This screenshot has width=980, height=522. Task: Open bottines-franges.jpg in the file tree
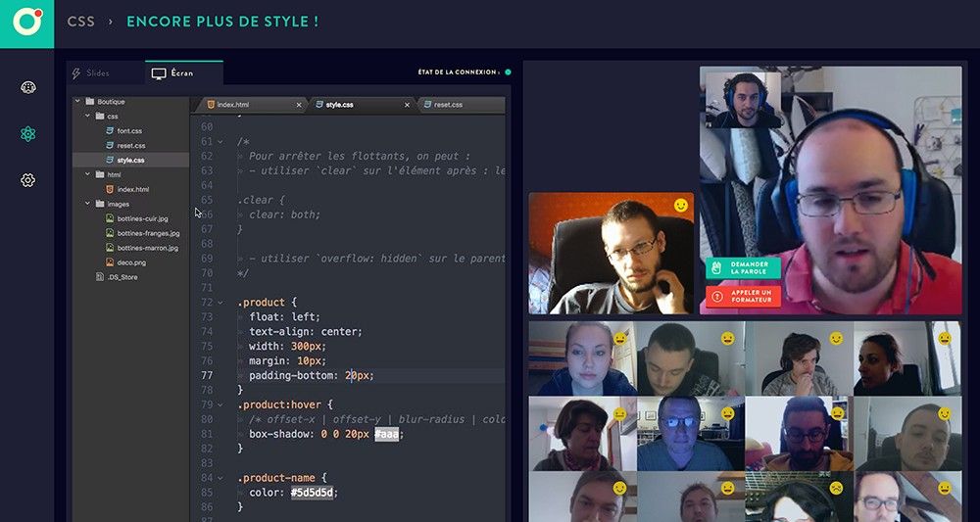[149, 233]
